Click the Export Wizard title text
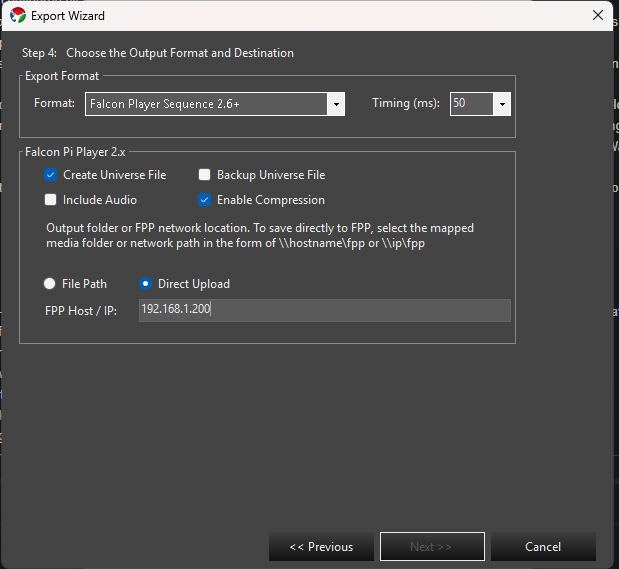Screen dimensions: 619x569 pyautogui.click(x=68, y=16)
